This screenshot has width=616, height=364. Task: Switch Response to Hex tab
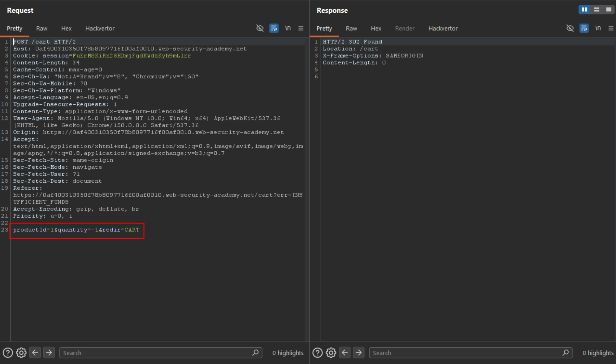point(376,28)
